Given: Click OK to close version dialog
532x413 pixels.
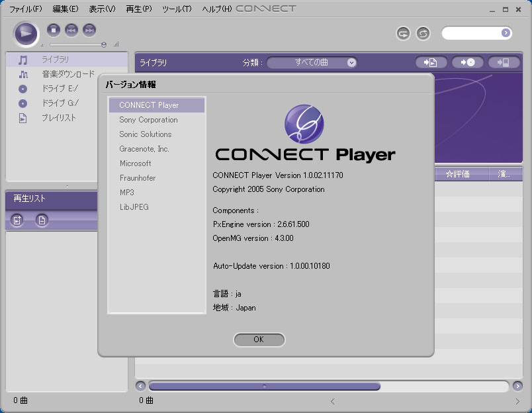Looking at the screenshot, I should [x=259, y=340].
